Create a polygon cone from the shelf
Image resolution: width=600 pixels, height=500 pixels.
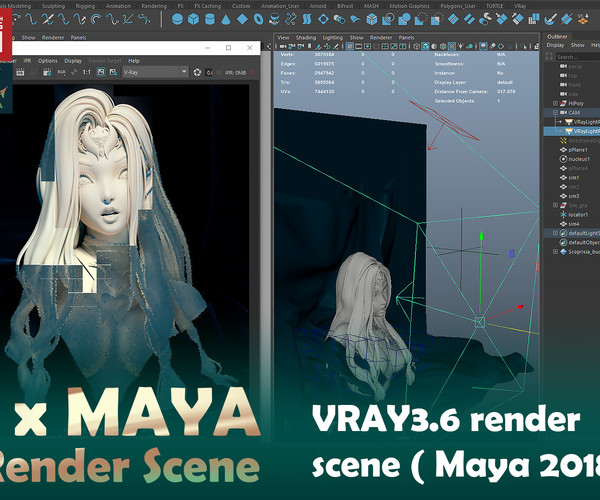226,19
